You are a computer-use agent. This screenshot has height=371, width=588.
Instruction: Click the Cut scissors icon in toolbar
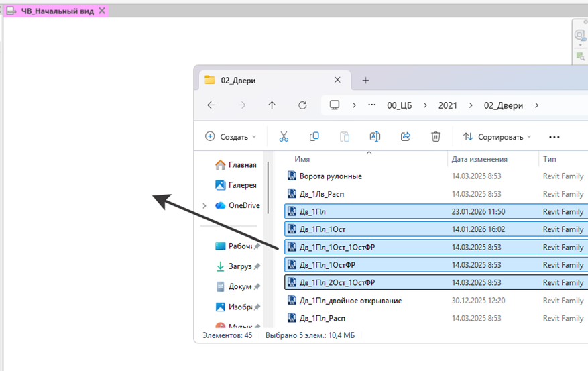[x=284, y=136]
